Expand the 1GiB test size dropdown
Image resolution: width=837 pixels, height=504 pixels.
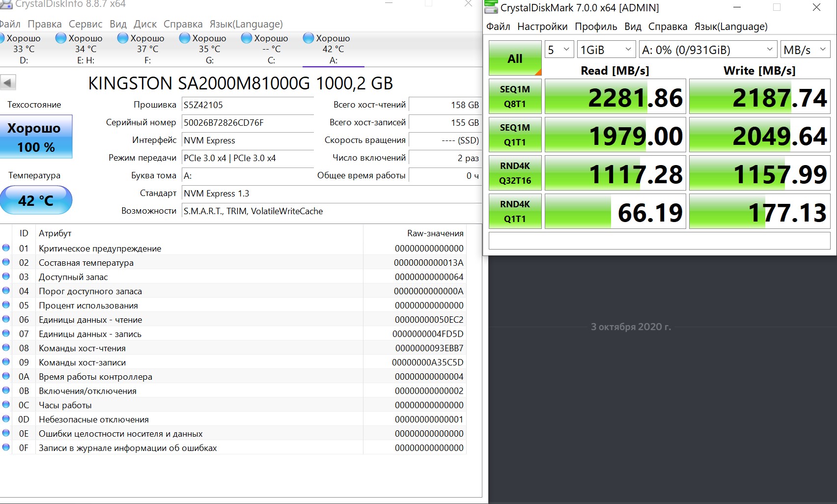[606, 50]
